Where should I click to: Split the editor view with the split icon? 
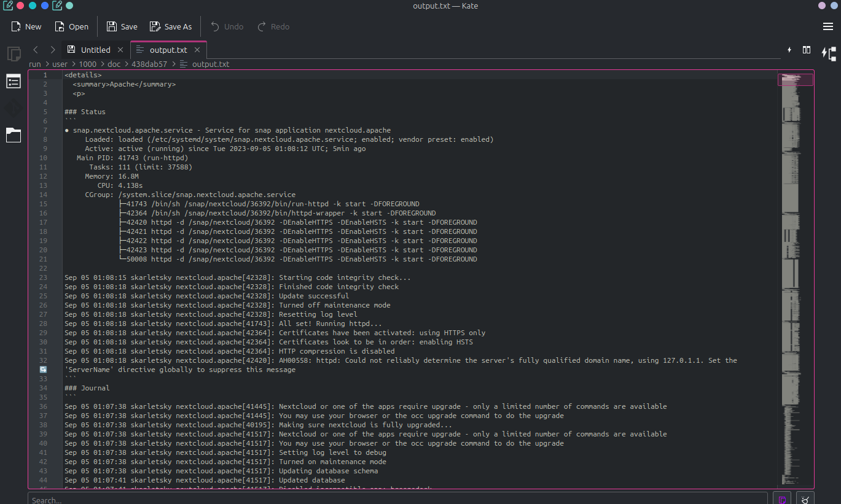coord(806,50)
